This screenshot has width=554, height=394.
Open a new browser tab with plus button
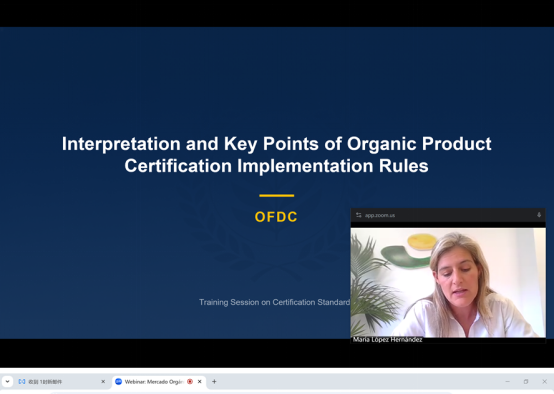click(x=214, y=382)
